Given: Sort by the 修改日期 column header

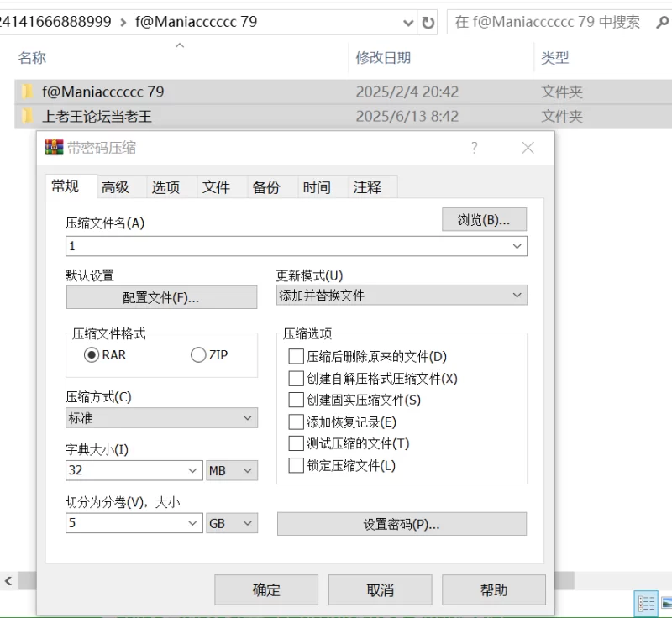Looking at the screenshot, I should pyautogui.click(x=383, y=57).
